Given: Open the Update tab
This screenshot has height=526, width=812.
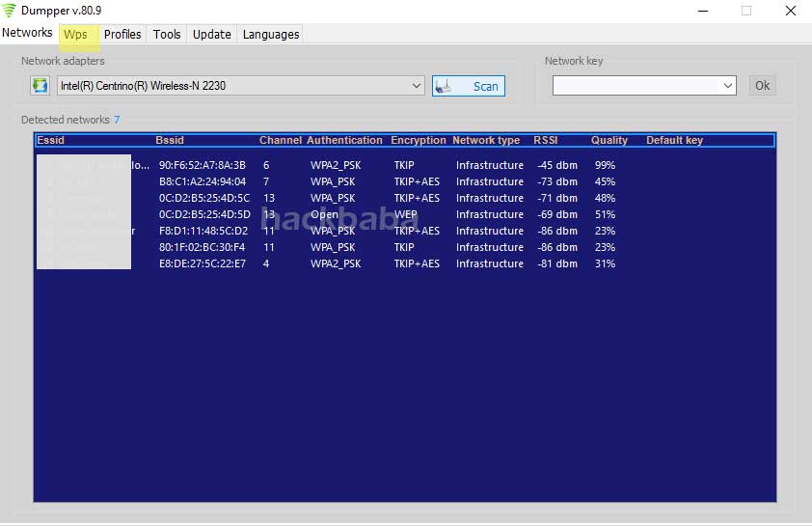Looking at the screenshot, I should 212,34.
